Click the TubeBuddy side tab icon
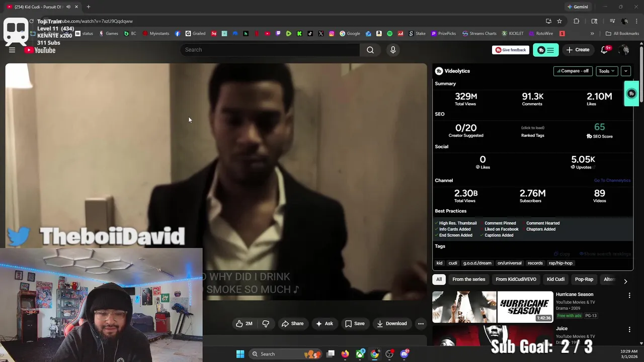 (x=631, y=94)
